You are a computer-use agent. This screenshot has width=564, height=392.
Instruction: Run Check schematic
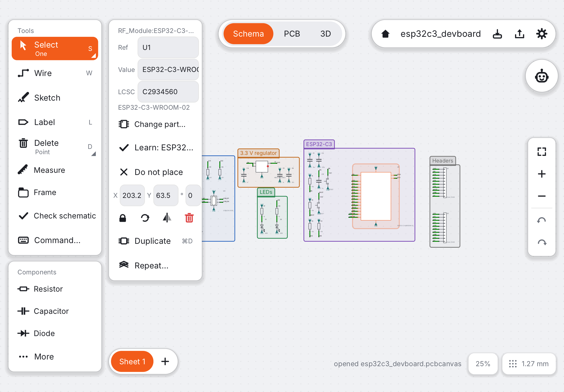55,216
